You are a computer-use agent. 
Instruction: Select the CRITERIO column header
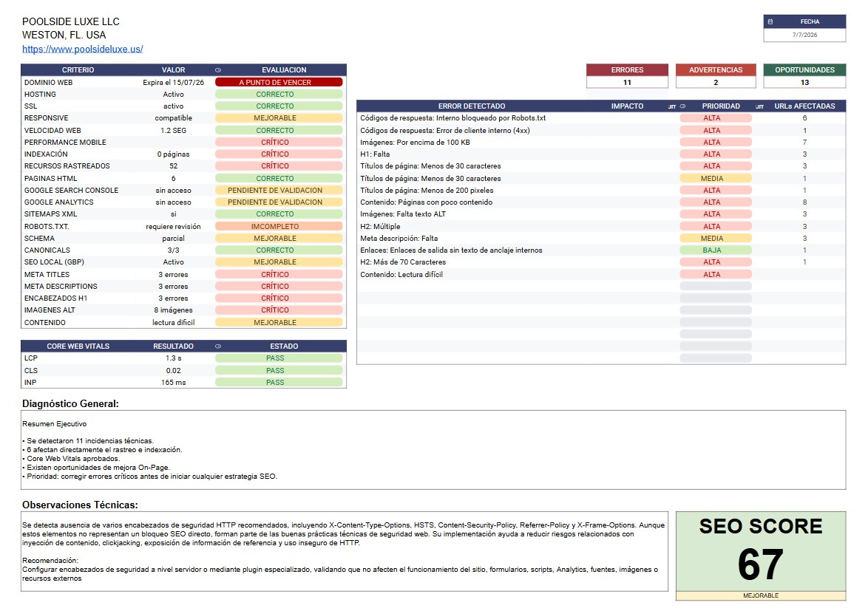[x=78, y=70]
